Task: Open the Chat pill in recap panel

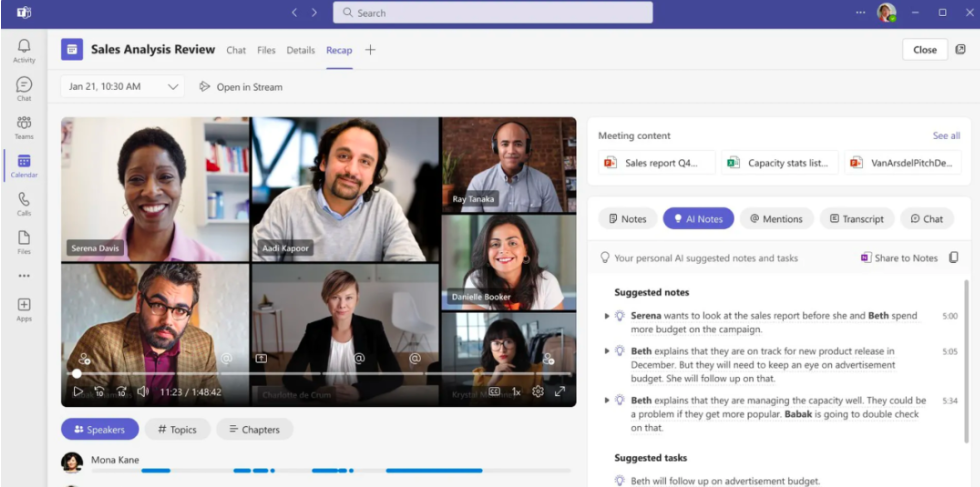Action: point(927,219)
